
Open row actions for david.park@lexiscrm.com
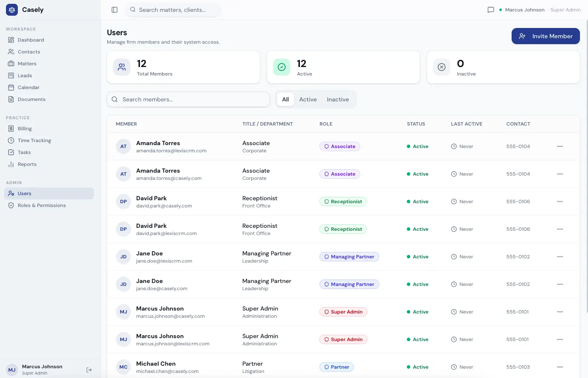coord(560,229)
